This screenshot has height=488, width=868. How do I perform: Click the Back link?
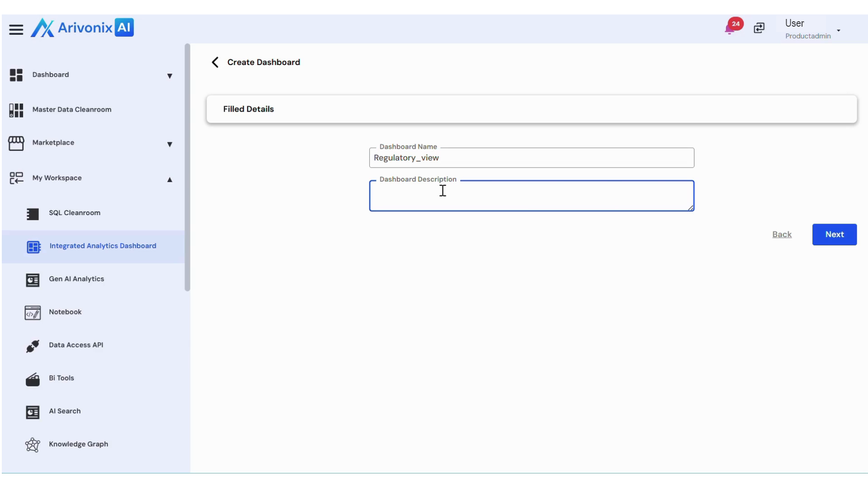782,235
